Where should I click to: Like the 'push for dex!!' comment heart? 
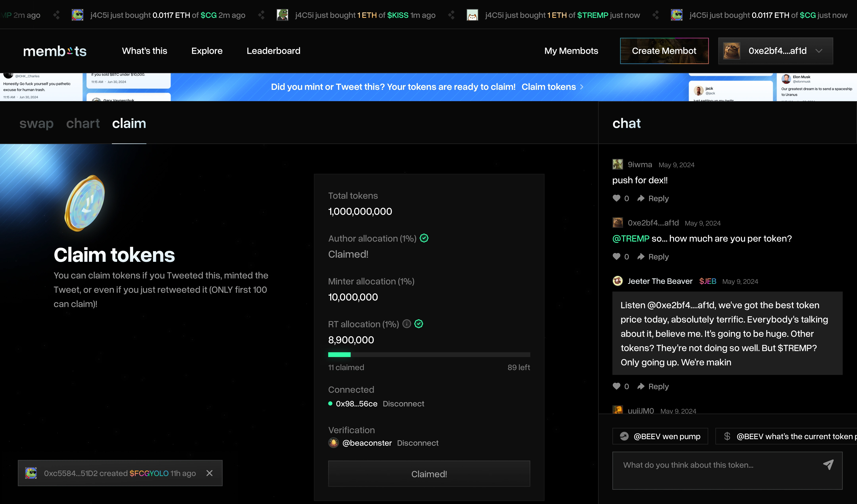click(x=616, y=198)
